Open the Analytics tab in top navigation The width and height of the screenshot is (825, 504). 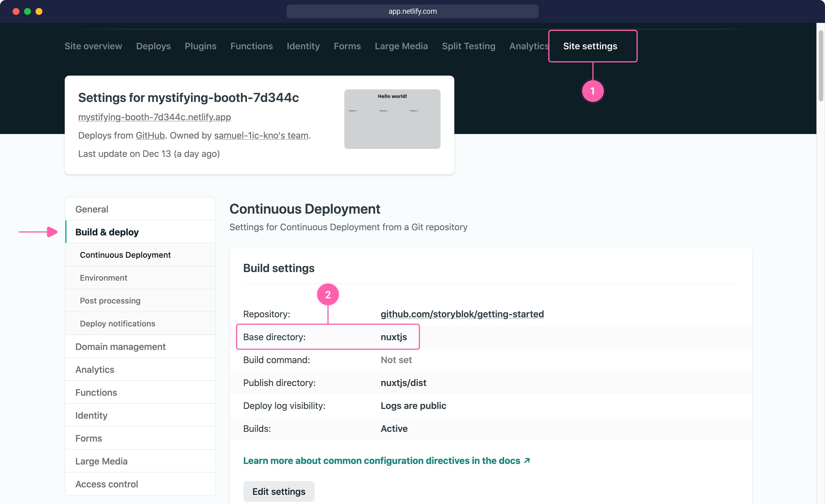click(x=529, y=46)
